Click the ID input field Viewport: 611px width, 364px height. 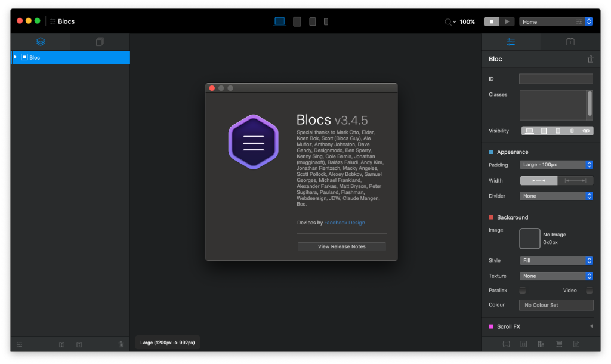click(x=556, y=79)
